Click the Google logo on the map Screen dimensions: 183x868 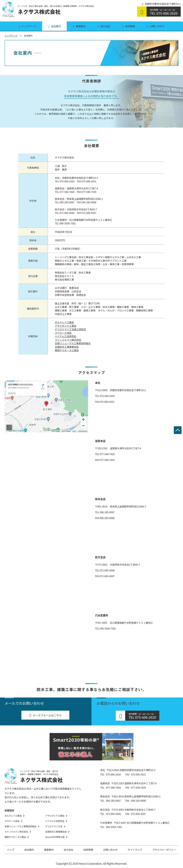click(46, 429)
